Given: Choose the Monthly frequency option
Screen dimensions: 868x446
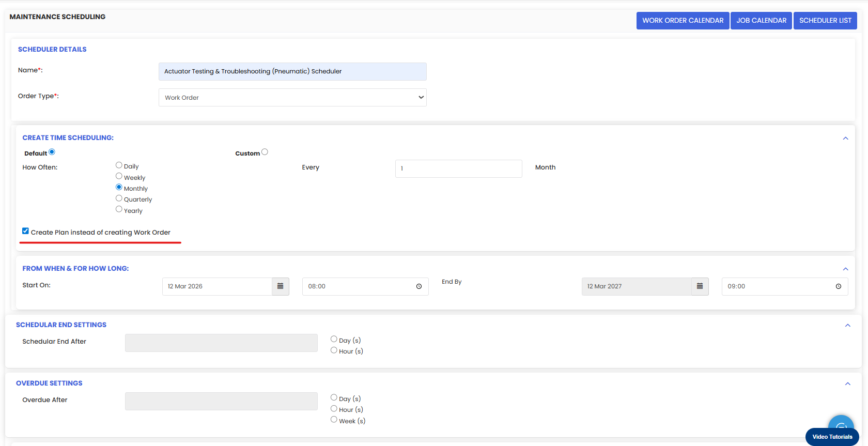Looking at the screenshot, I should (x=119, y=187).
